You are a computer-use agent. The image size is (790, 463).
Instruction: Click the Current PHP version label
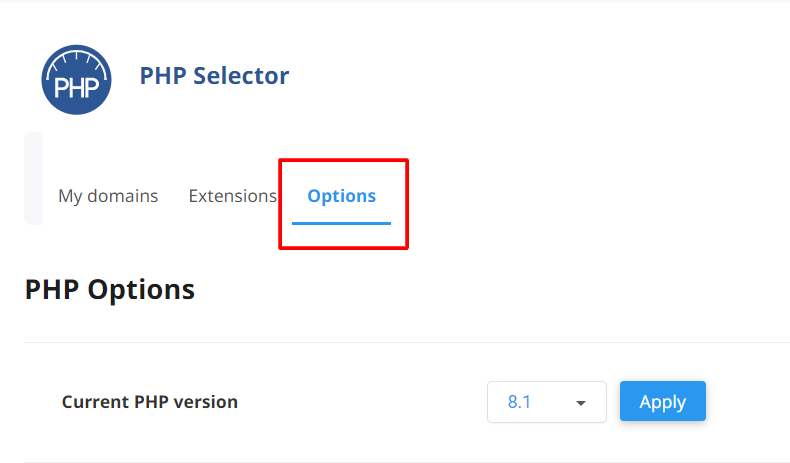click(150, 402)
